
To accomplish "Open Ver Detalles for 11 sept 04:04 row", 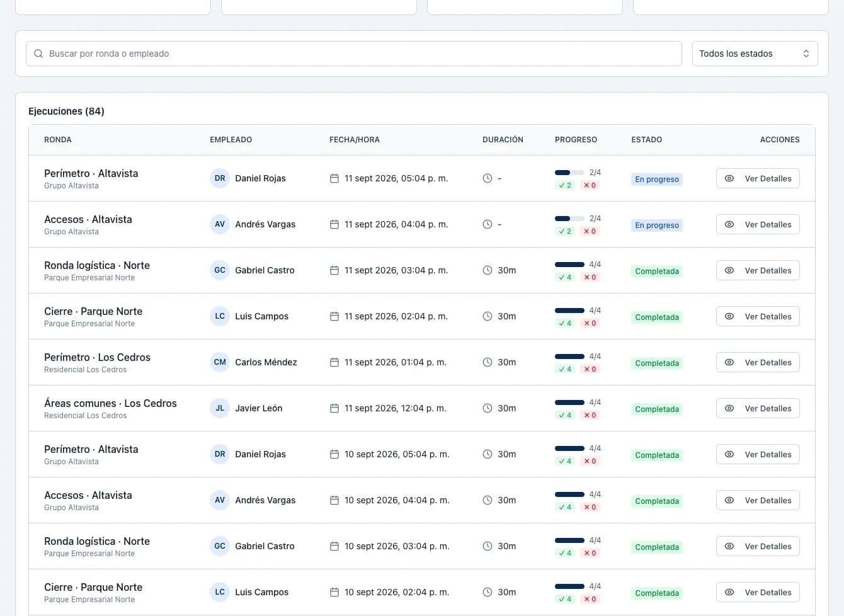I will tap(758, 224).
